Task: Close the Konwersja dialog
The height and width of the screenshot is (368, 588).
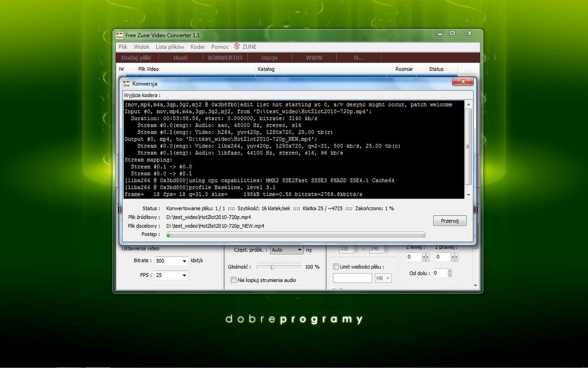Action: (x=463, y=82)
